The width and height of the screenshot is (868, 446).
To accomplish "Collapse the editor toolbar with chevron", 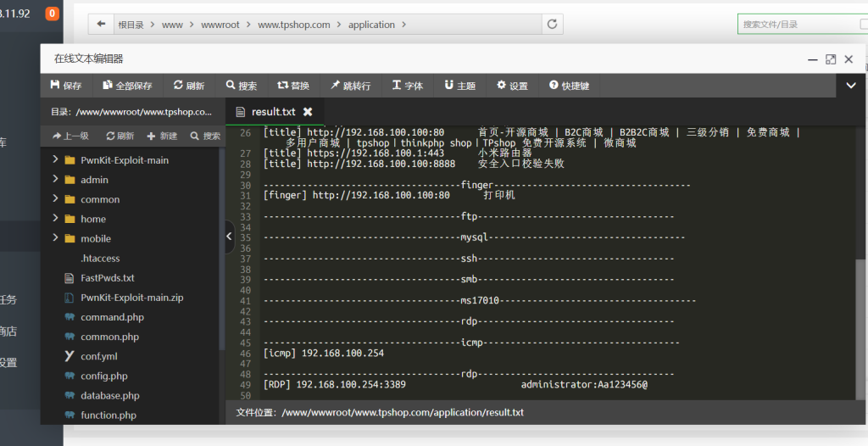I will click(x=850, y=86).
